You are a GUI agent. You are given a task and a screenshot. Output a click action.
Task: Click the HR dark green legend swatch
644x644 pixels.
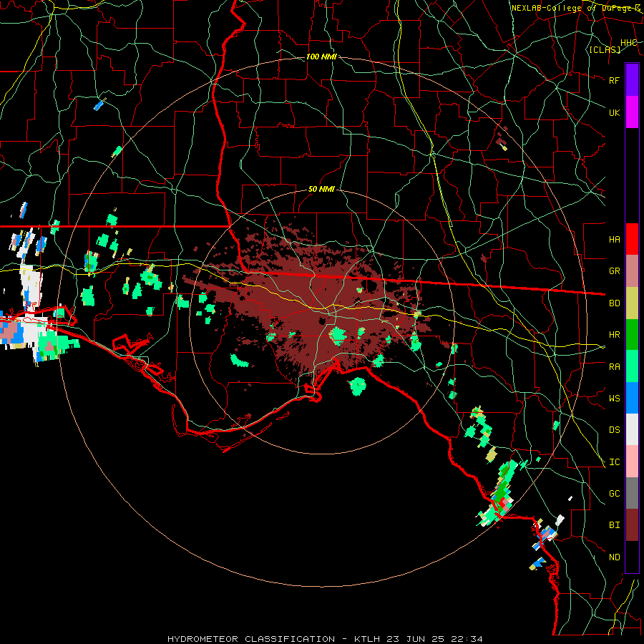(632, 335)
